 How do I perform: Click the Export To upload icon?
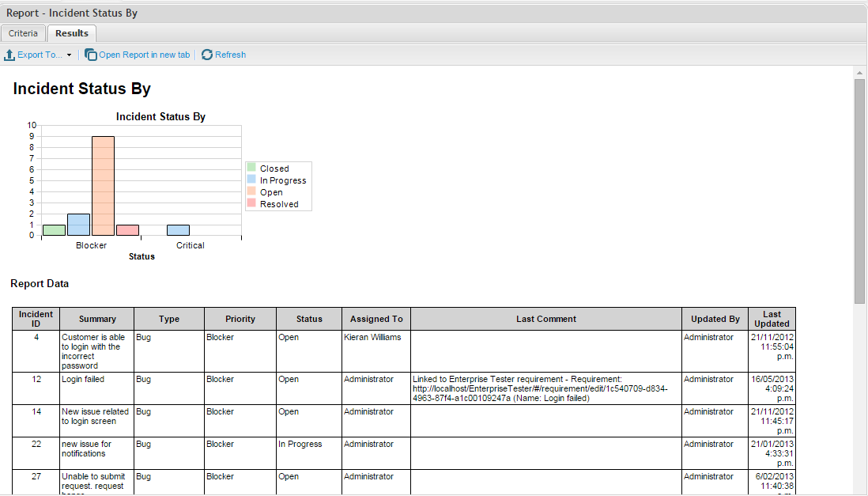point(10,55)
